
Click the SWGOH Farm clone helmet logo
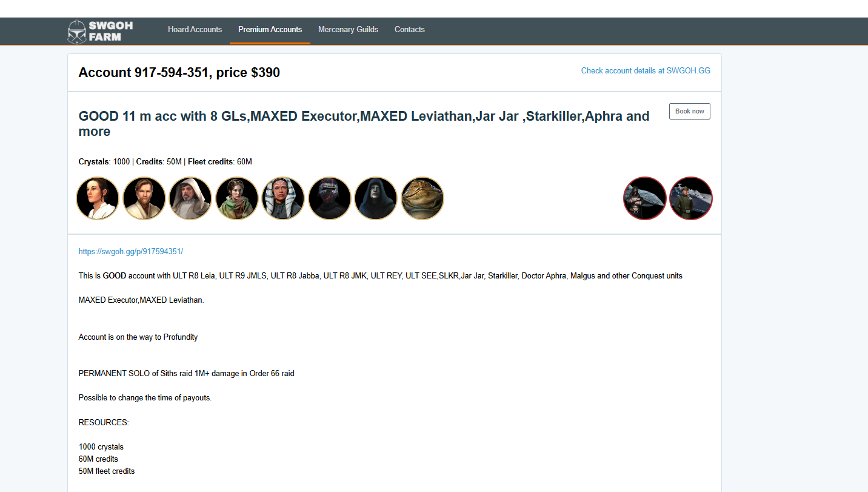point(100,32)
